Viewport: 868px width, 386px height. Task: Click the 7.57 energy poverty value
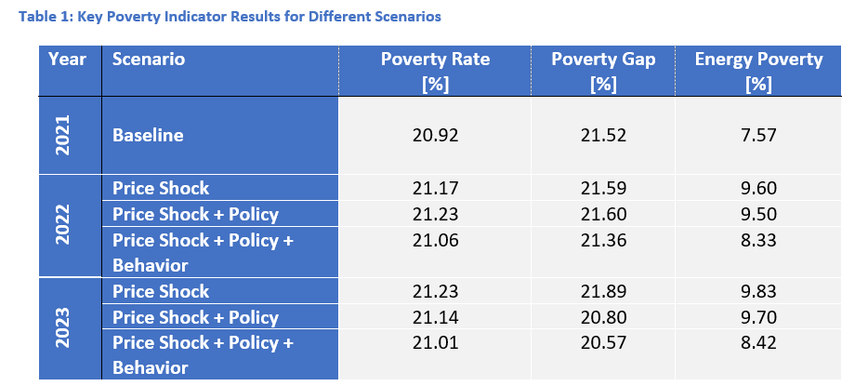[758, 136]
